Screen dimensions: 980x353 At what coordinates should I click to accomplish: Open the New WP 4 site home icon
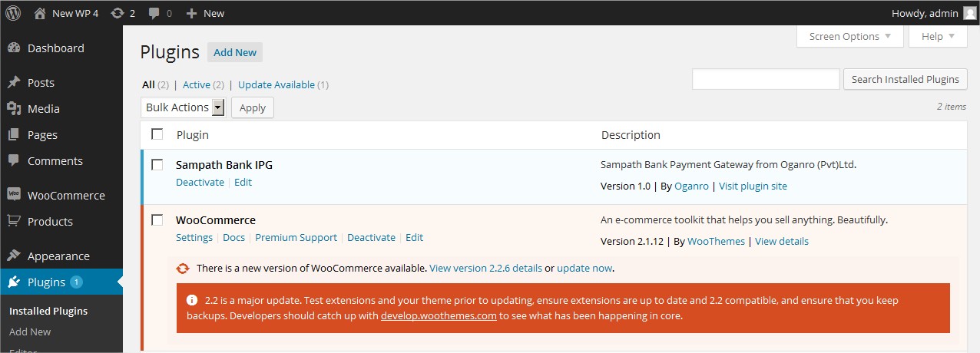point(40,13)
